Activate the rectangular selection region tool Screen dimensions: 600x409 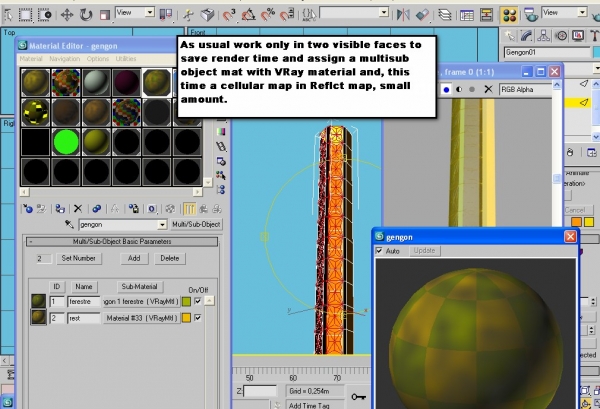tap(25, 15)
